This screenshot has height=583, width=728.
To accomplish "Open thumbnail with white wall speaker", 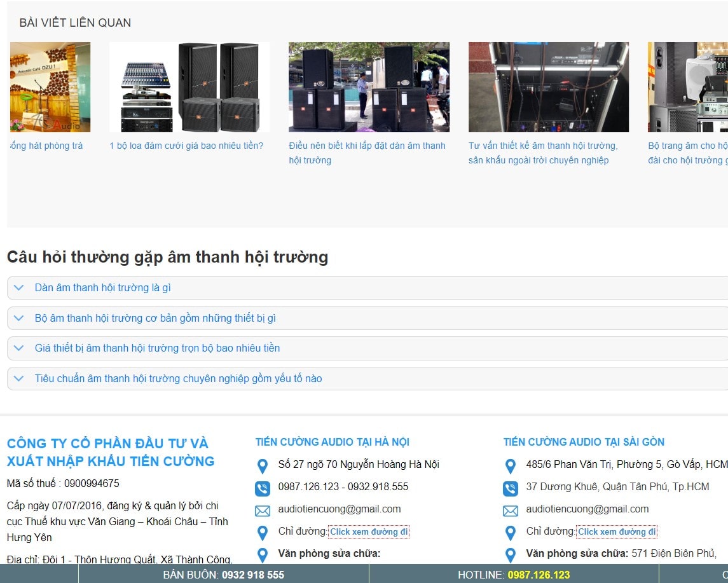I will [x=687, y=87].
